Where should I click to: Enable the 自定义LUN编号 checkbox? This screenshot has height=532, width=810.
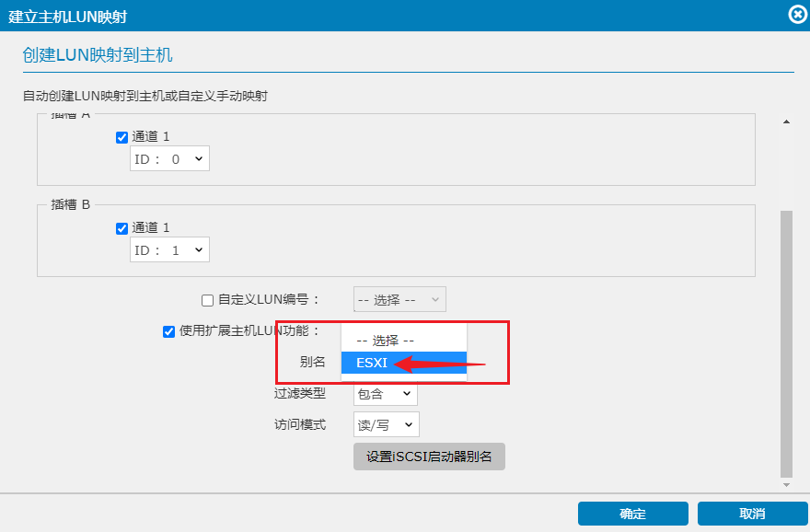207,299
